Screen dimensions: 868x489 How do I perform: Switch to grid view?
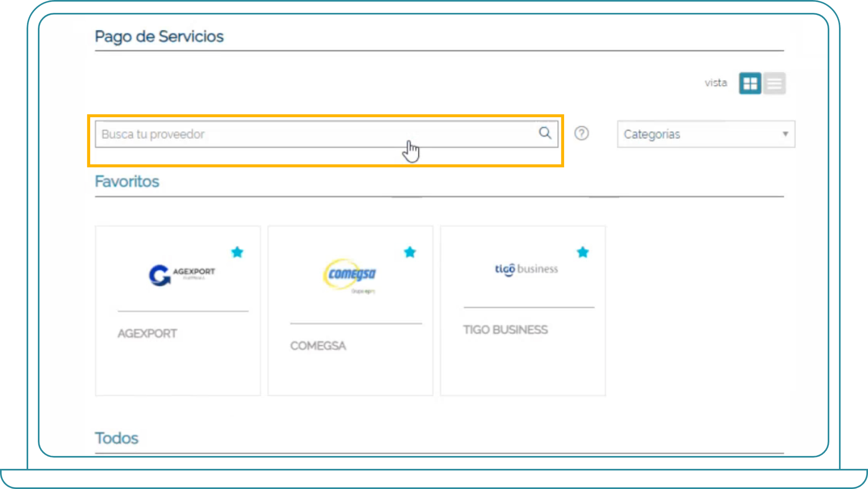(750, 83)
